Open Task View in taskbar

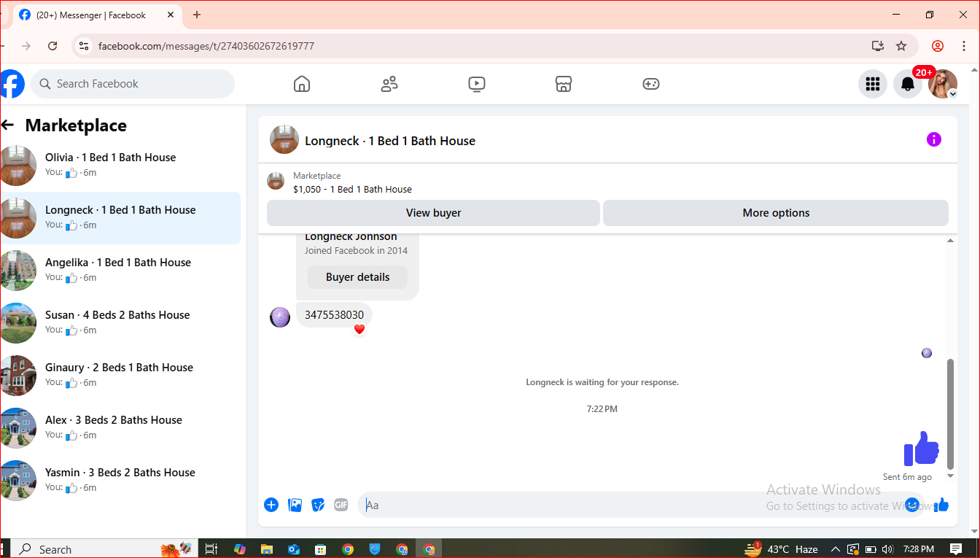pyautogui.click(x=211, y=549)
